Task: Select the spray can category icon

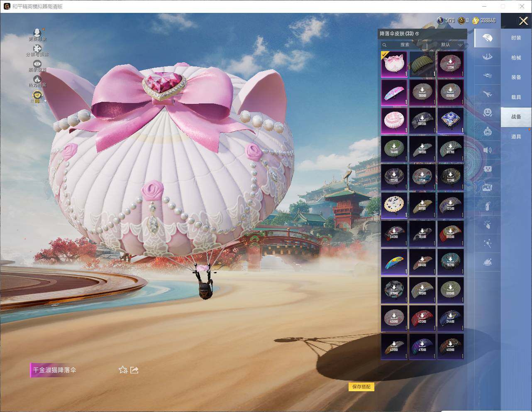Action: (x=488, y=206)
